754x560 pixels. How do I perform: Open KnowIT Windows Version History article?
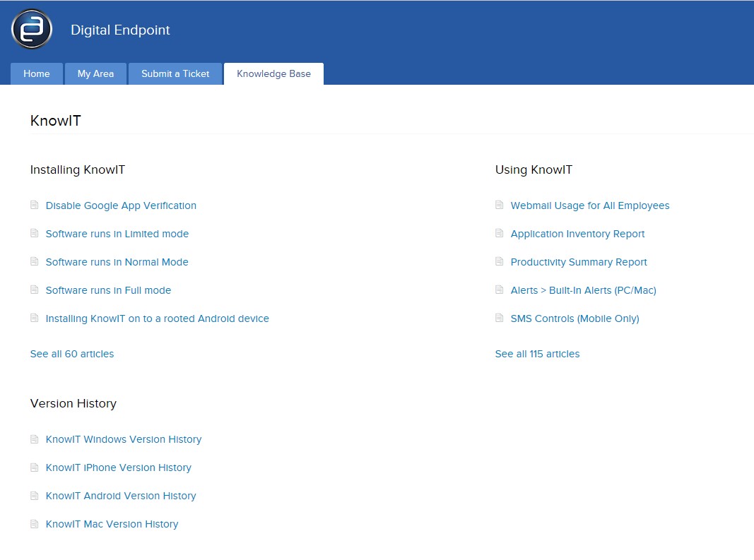tap(124, 439)
